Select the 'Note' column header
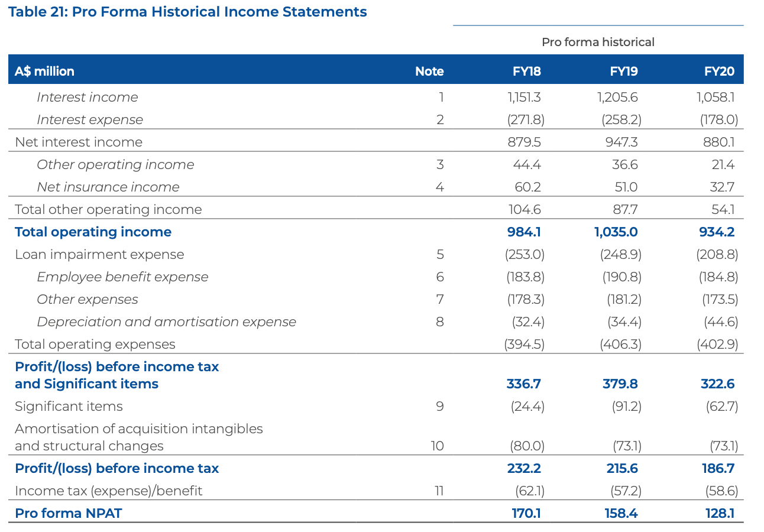This screenshot has width=764, height=532. pos(429,72)
